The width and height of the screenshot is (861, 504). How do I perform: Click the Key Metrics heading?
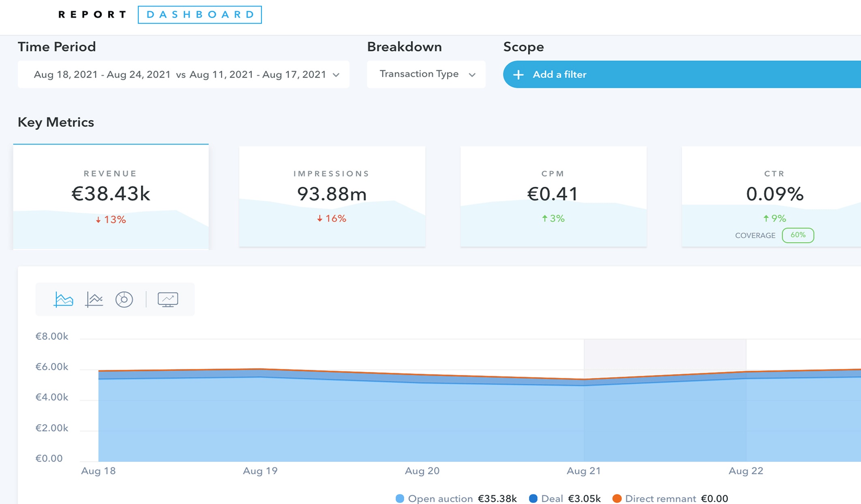click(x=56, y=122)
